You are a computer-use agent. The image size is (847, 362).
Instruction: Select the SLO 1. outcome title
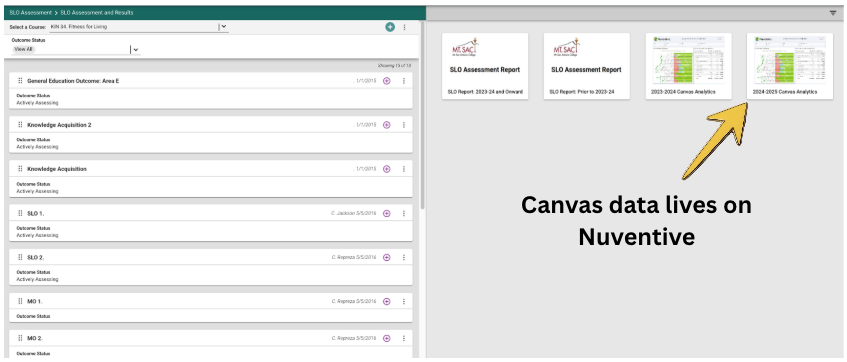36,213
